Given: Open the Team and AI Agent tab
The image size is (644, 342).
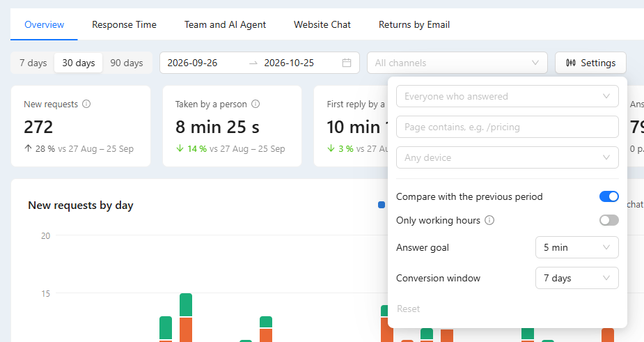Looking at the screenshot, I should 225,24.
